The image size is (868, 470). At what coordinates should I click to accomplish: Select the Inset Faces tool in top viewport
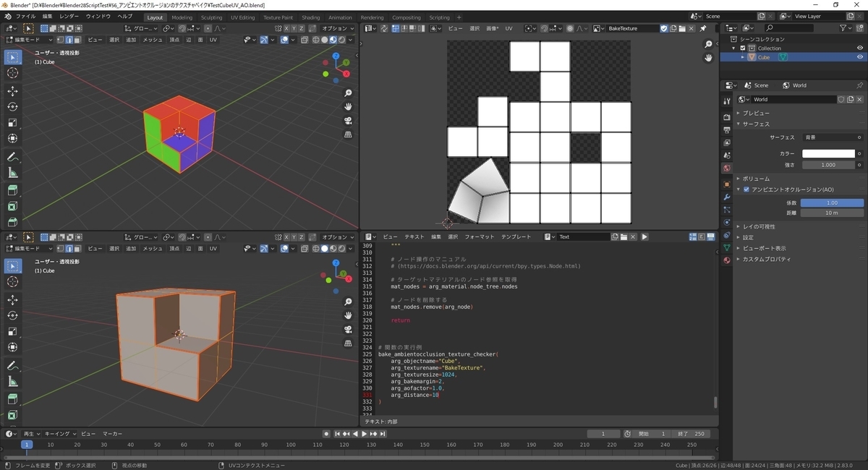click(13, 206)
